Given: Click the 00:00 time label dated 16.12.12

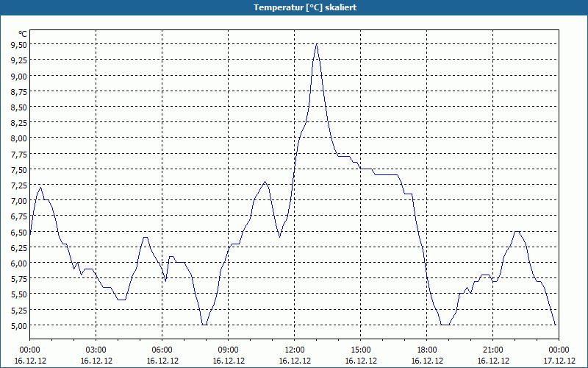Looking at the screenshot, I should click(x=29, y=350).
